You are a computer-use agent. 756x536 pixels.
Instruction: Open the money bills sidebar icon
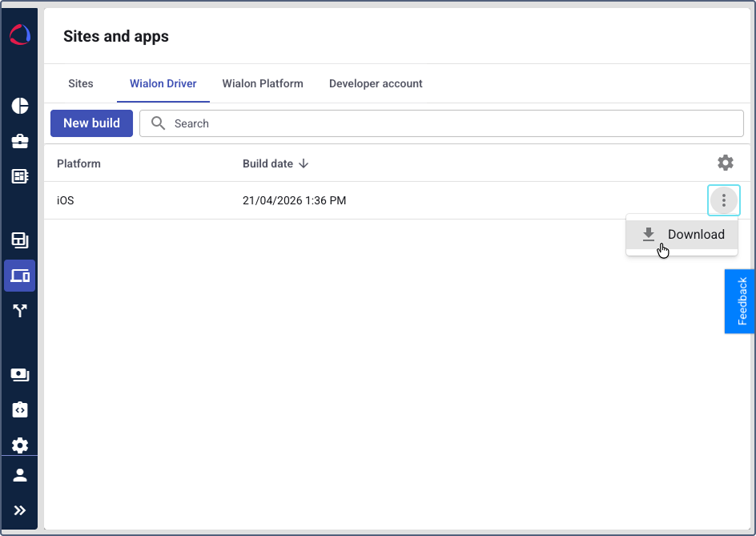point(20,375)
